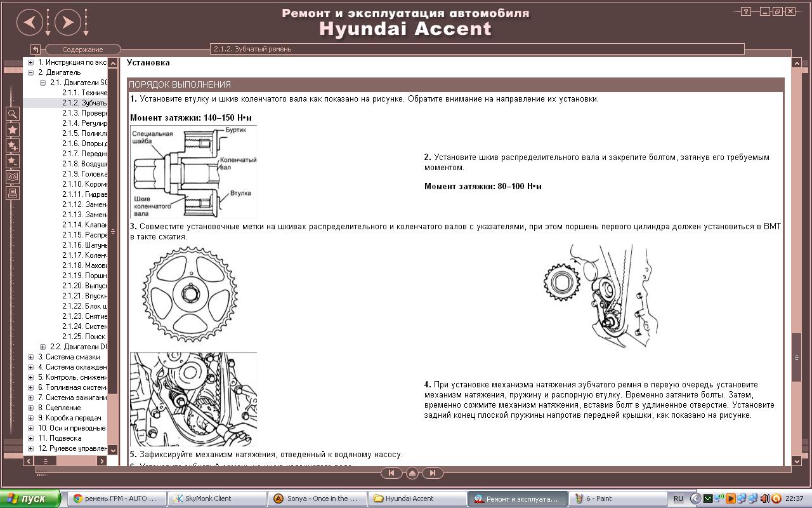
Task: Expand the 2.2. Двигатели node
Action: pyautogui.click(x=43, y=347)
